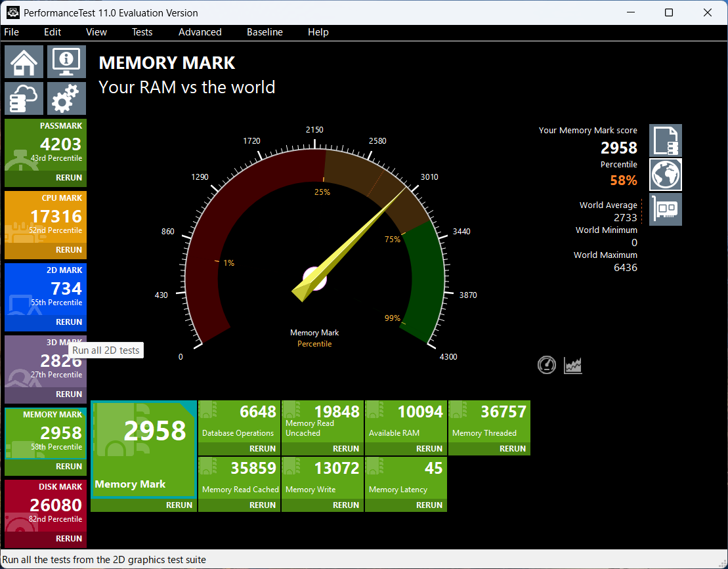
Task: Click the cloud baseline database icon
Action: pyautogui.click(x=24, y=99)
